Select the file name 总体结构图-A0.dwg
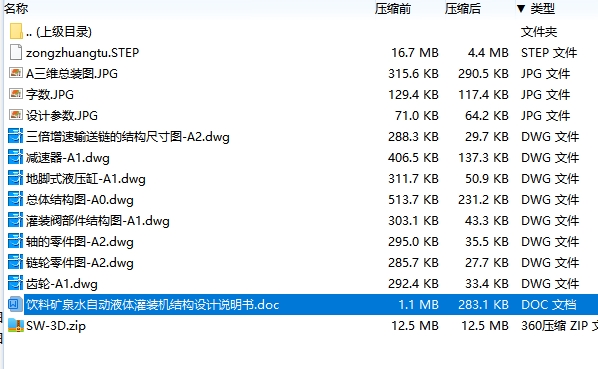Screen dimensions: 598x369 80,199
